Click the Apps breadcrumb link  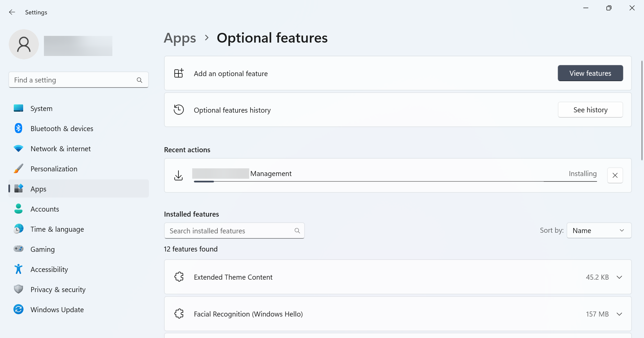[180, 38]
